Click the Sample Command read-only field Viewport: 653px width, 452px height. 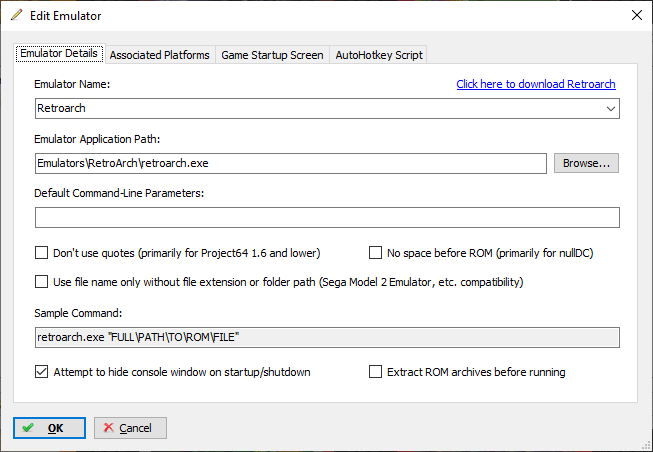pos(327,337)
